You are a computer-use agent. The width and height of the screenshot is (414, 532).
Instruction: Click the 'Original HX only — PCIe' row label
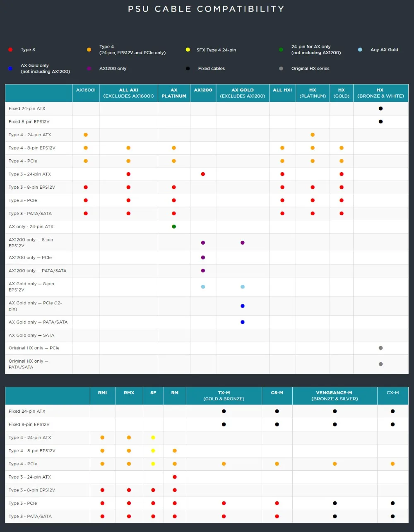click(x=34, y=348)
